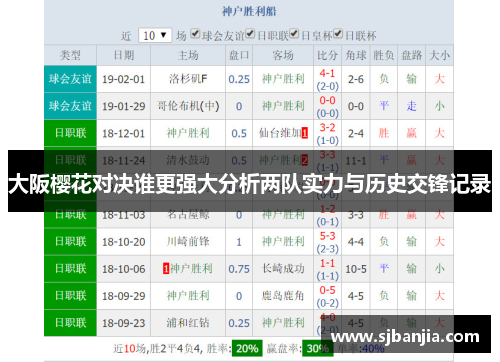Image resolution: width=500 pixels, height=362 pixels.
Task: Toggle the 球会友谊 checkbox
Action: pos(195,33)
